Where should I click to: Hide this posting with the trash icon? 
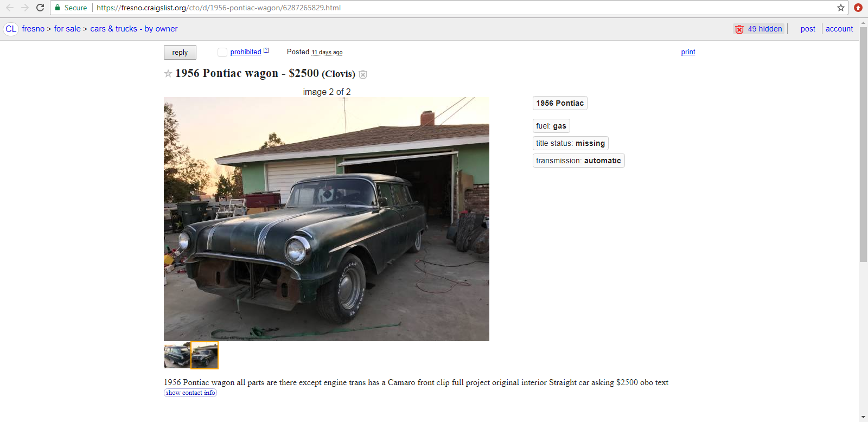(x=363, y=74)
